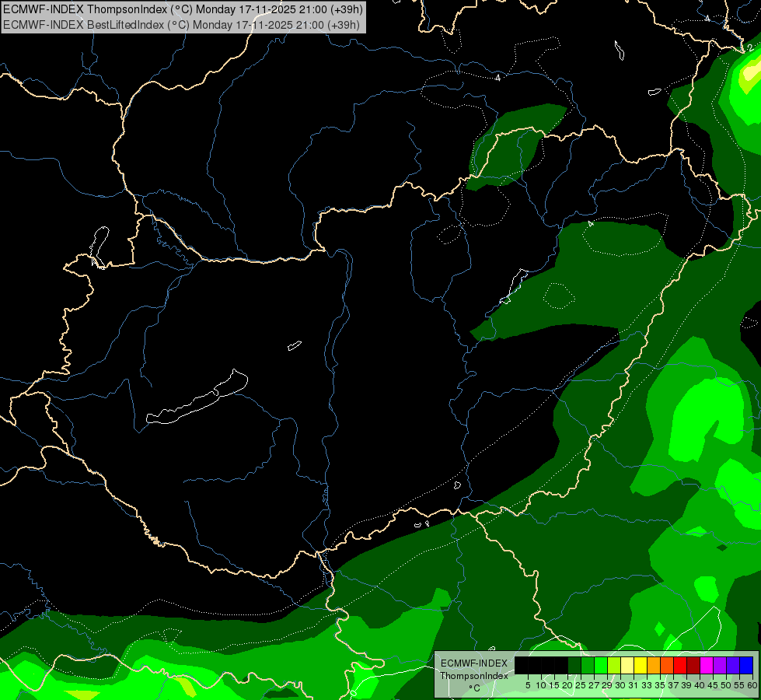761x700 pixels.
Task: Click the legend scale value 20
Action: (567, 685)
